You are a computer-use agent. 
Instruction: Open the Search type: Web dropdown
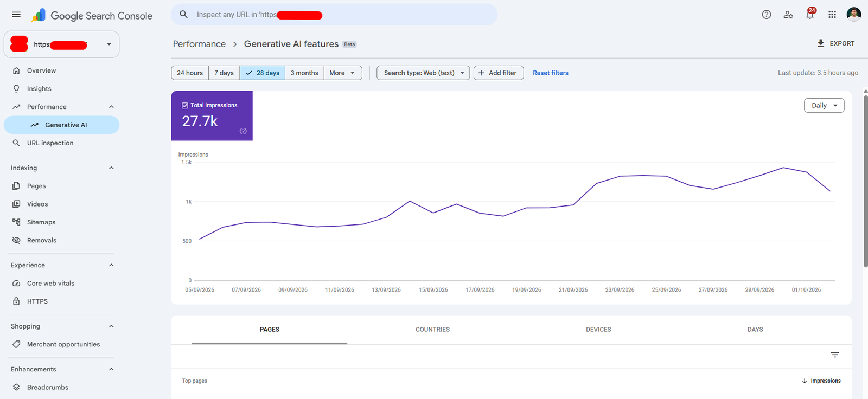click(423, 73)
